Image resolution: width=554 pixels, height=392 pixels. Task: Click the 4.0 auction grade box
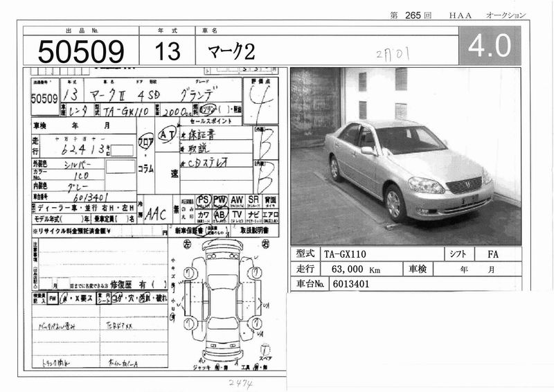tap(490, 45)
